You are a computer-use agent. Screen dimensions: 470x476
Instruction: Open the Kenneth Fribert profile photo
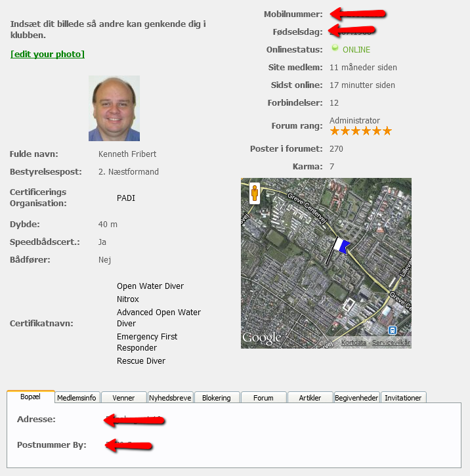[x=114, y=108]
